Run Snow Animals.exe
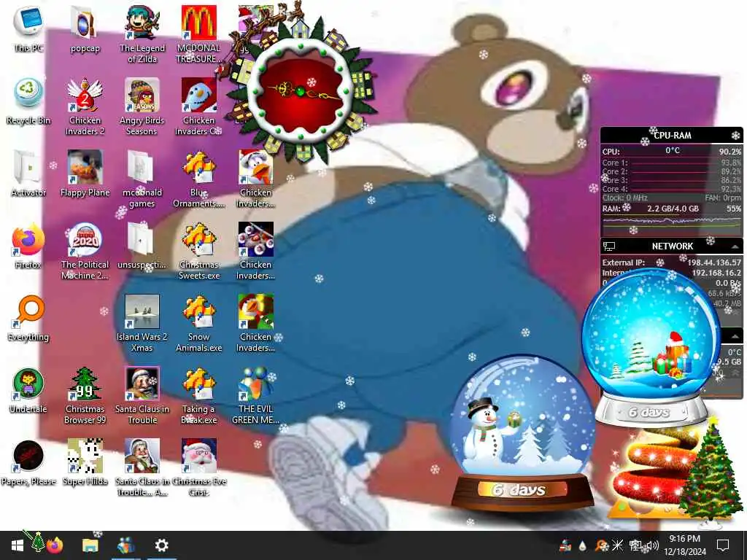The height and width of the screenshot is (560, 747). pyautogui.click(x=198, y=324)
